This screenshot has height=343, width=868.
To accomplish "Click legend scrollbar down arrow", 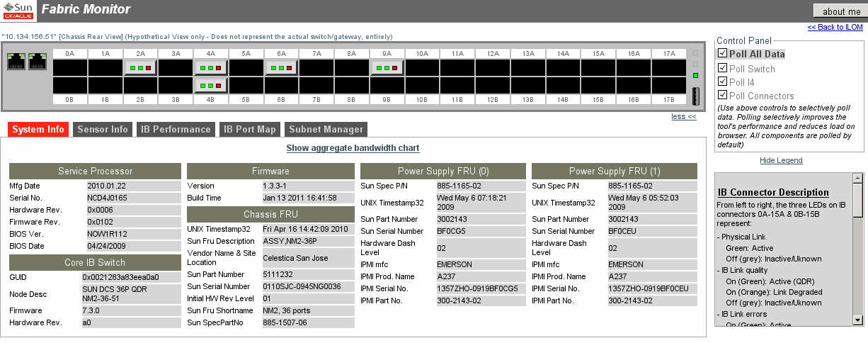I will (x=858, y=320).
